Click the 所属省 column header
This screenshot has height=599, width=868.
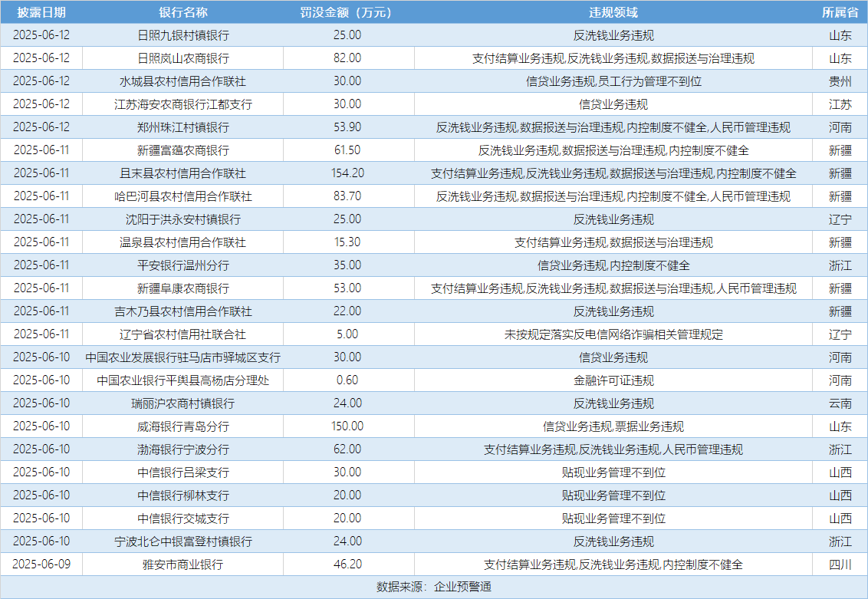pyautogui.click(x=840, y=12)
